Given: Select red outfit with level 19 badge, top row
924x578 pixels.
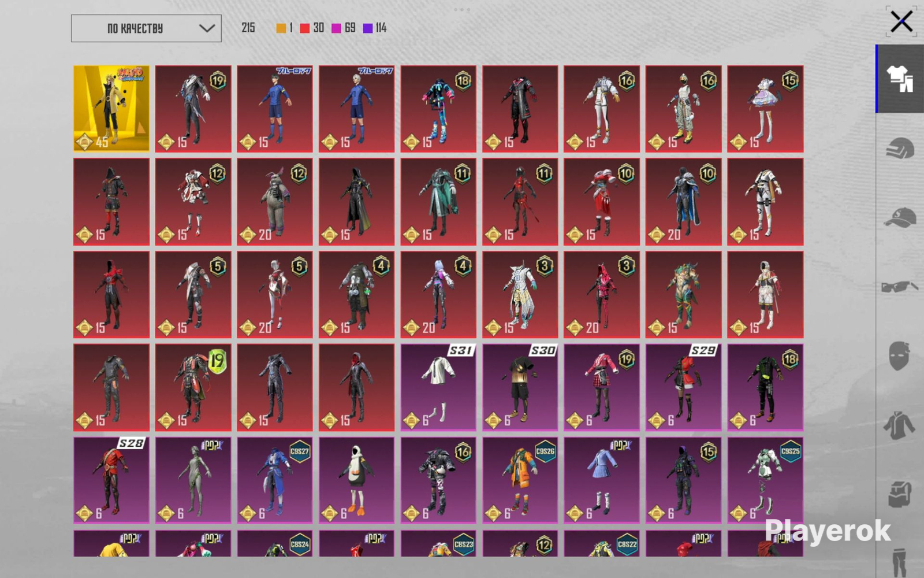Looking at the screenshot, I should (x=193, y=109).
